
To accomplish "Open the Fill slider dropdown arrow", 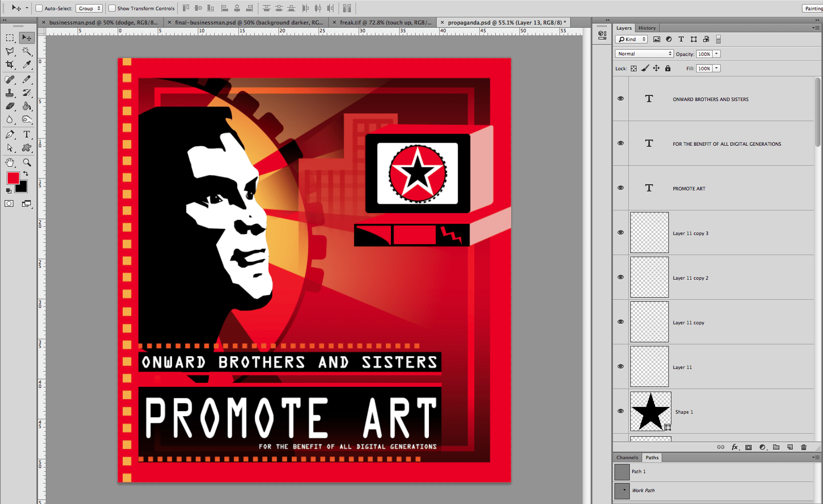I will 717,68.
